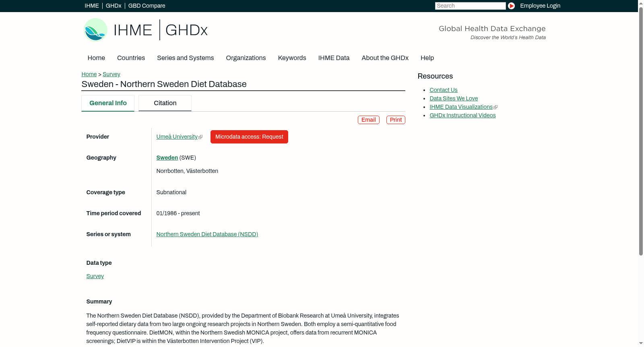Viewport: 644px width, 347px height.
Task: Open the Countries menu item
Action: coord(131,58)
